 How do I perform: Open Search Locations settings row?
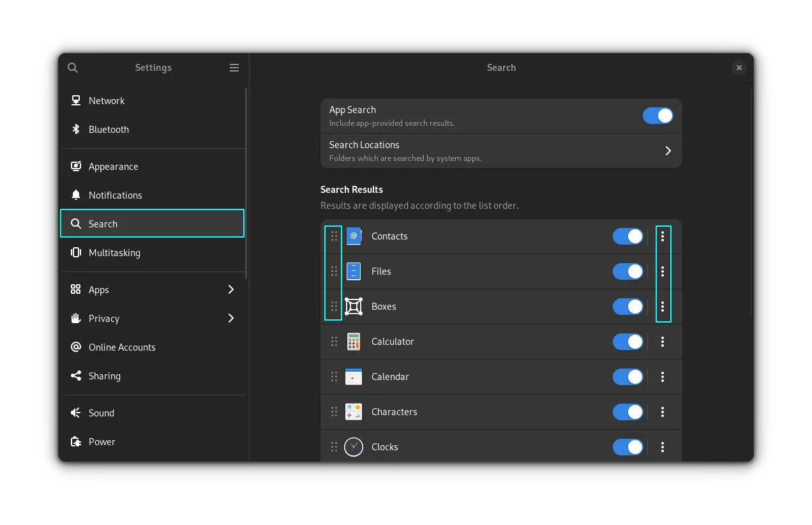pyautogui.click(x=501, y=151)
